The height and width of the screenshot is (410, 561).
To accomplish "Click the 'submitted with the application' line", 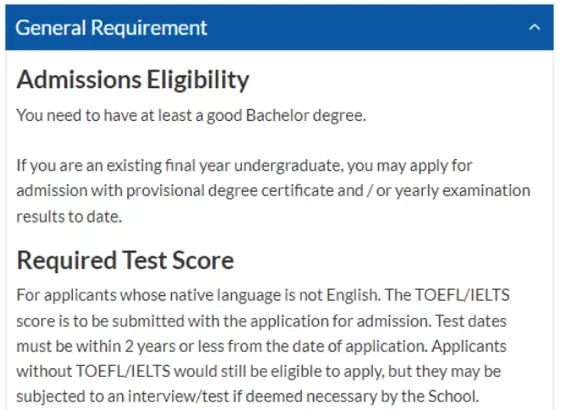I will point(261,321).
